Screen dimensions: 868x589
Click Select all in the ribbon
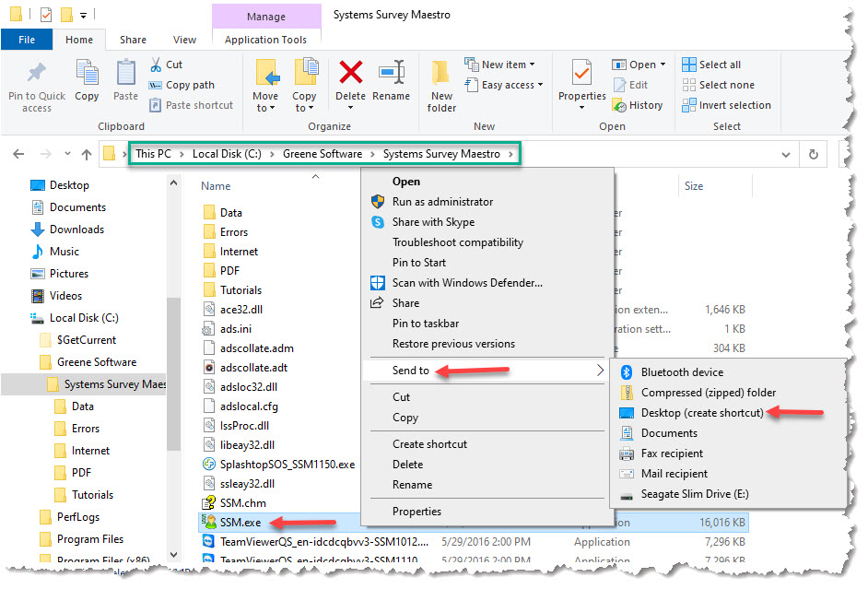point(711,65)
